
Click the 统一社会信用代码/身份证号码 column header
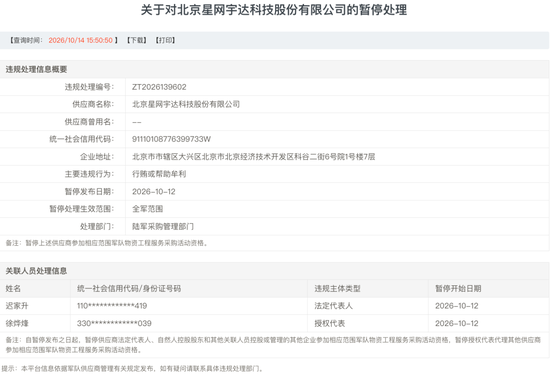point(129,288)
